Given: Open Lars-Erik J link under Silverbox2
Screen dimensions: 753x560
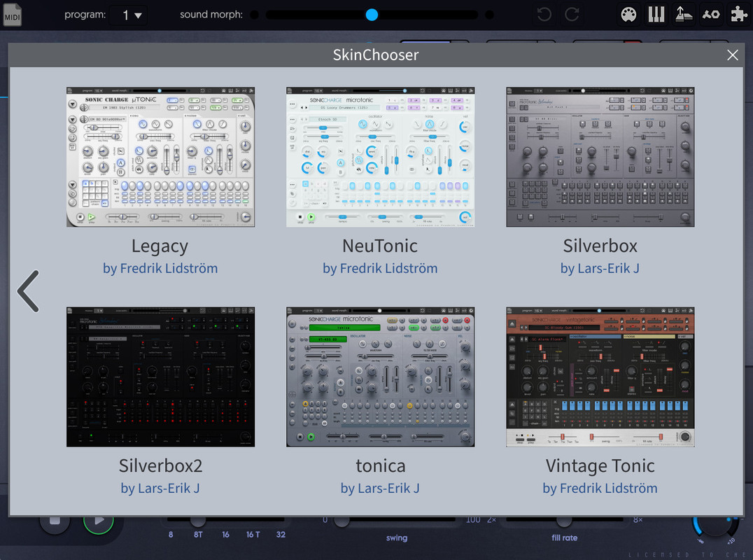Looking at the screenshot, I should click(160, 488).
